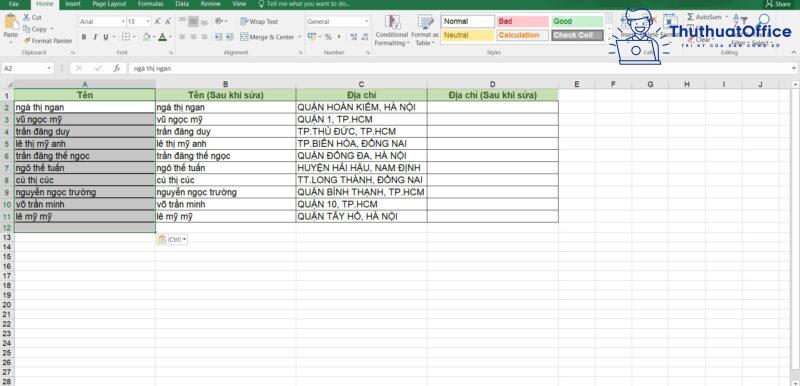Viewport: 800px width, 386px height.
Task: Switch to the Formulas tab
Action: pyautogui.click(x=151, y=4)
